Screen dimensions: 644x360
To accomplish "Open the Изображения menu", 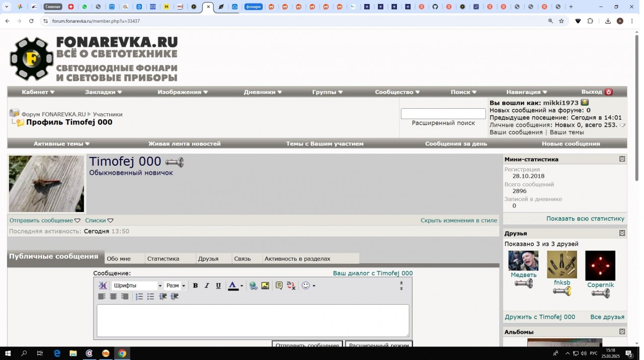I will (x=183, y=92).
